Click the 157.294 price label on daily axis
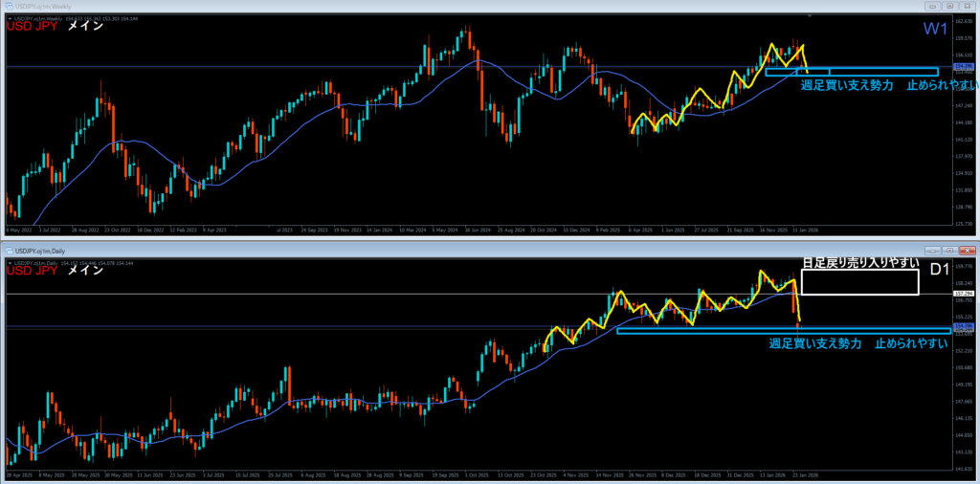 pyautogui.click(x=964, y=294)
